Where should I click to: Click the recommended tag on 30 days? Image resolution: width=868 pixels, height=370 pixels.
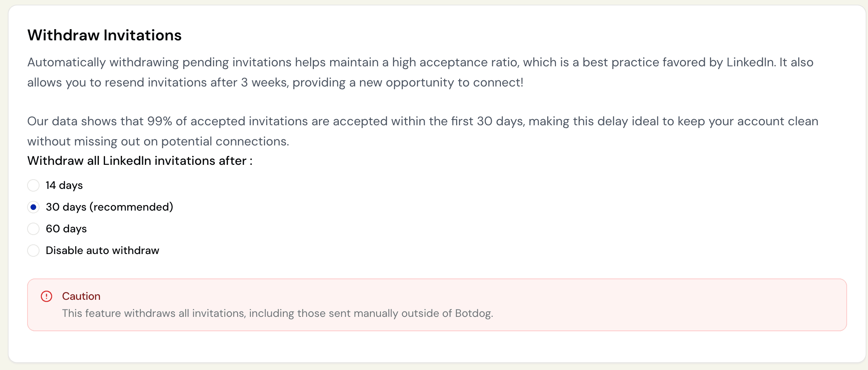pos(131,207)
